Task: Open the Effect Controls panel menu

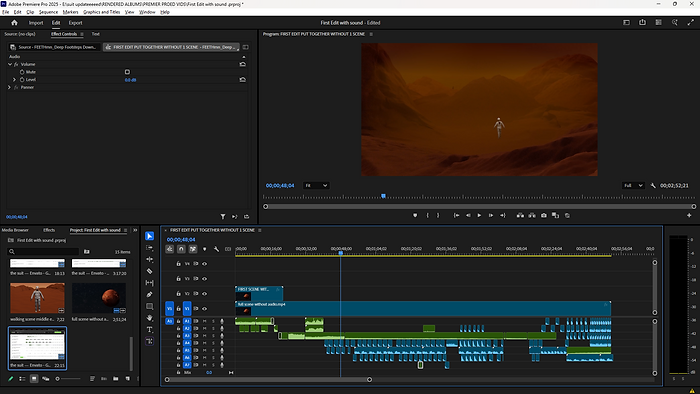Action: 82,34
